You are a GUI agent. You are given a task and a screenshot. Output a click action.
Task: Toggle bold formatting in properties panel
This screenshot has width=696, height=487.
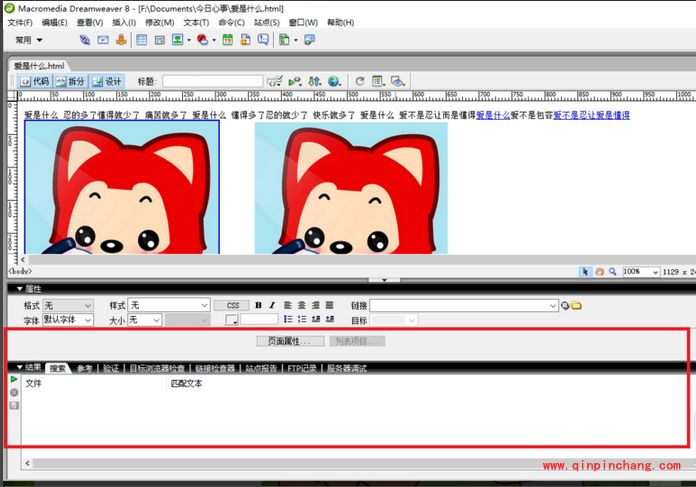258,305
